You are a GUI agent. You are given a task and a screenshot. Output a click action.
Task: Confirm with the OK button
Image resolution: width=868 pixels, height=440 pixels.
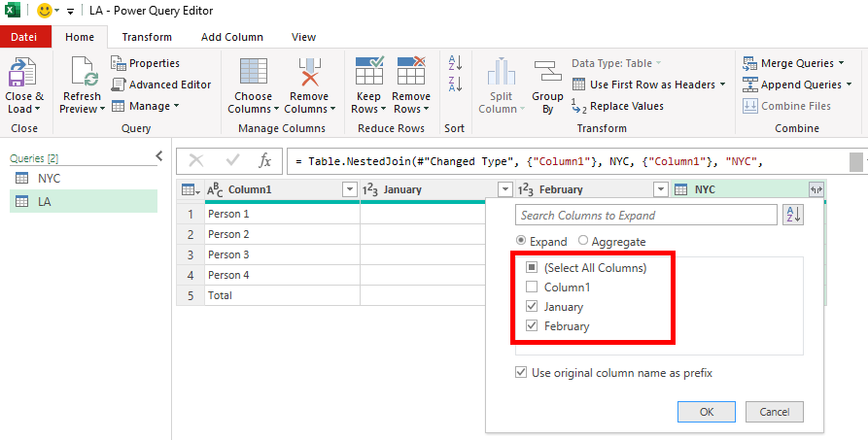point(706,412)
